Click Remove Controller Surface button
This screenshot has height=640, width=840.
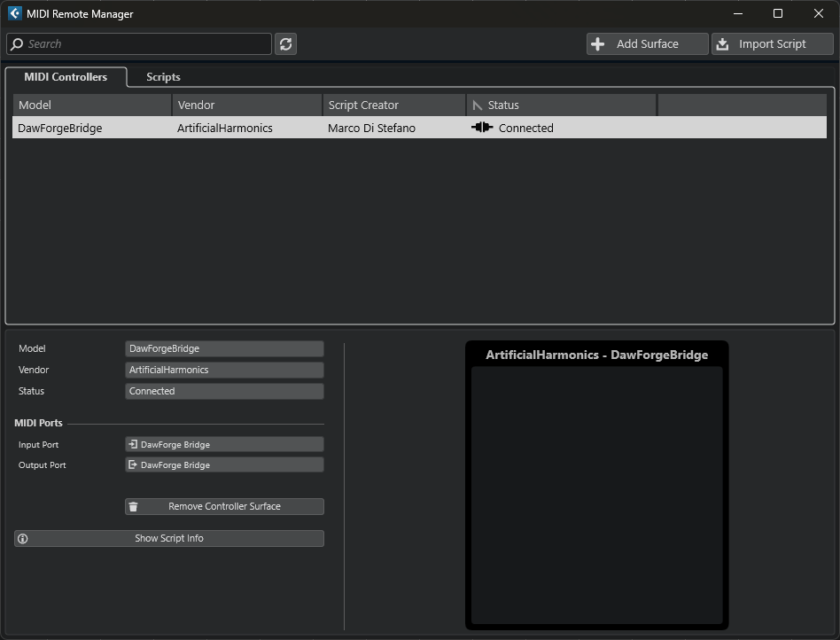[x=224, y=506]
